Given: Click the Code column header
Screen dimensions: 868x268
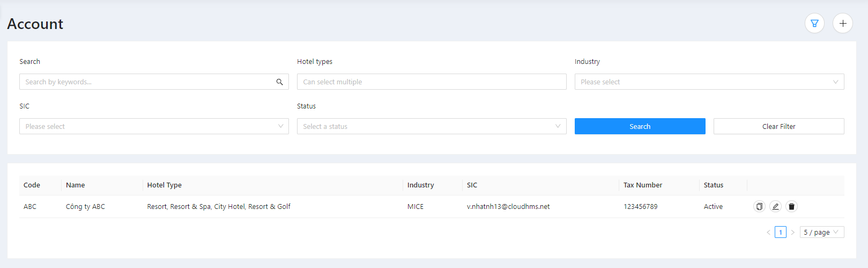Looking at the screenshot, I should click(x=32, y=185).
